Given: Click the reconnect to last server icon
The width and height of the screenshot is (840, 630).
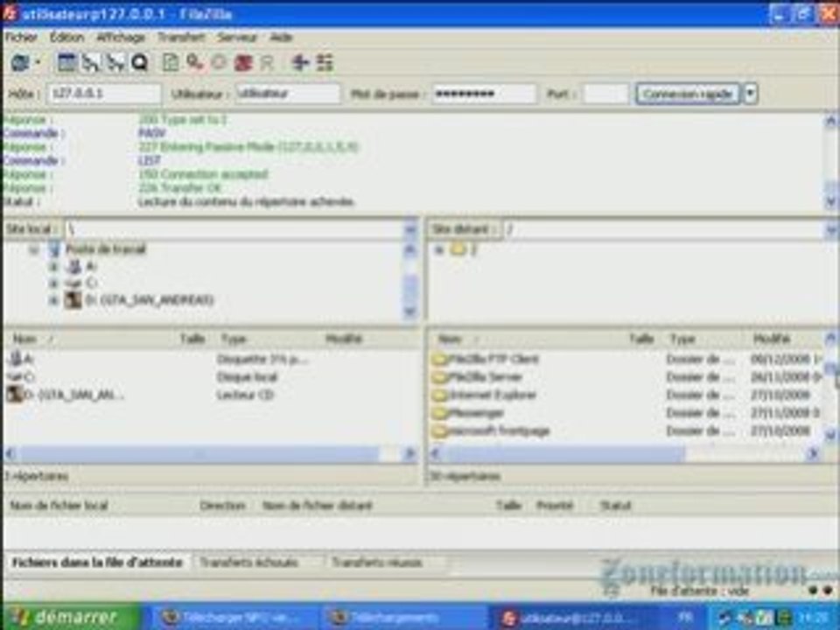Looking at the screenshot, I should (x=267, y=63).
